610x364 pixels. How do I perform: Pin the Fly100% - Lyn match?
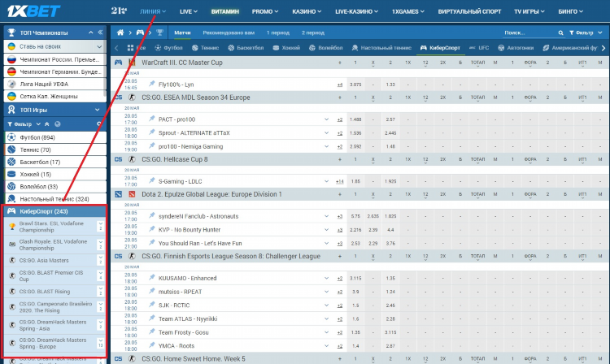(x=152, y=84)
